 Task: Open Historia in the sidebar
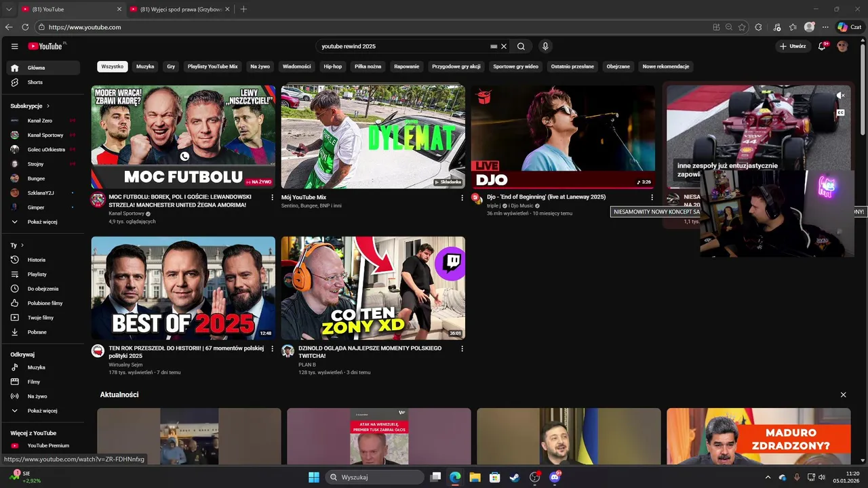click(43, 260)
